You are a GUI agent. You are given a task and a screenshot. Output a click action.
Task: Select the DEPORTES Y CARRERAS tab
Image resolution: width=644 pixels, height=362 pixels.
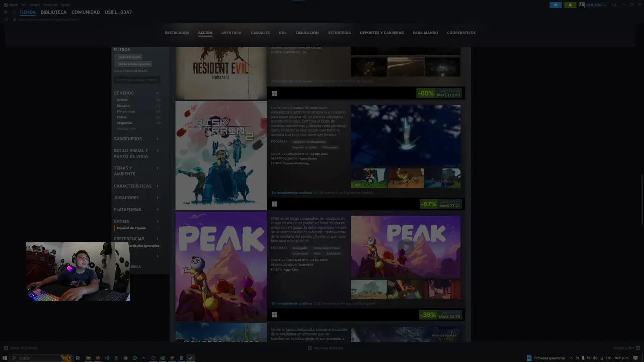382,33
